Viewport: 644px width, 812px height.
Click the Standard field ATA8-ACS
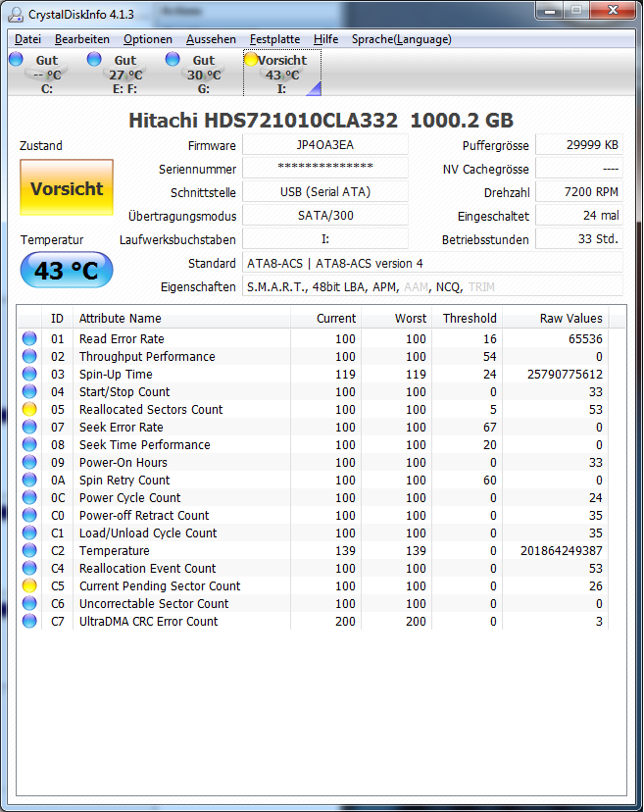432,263
